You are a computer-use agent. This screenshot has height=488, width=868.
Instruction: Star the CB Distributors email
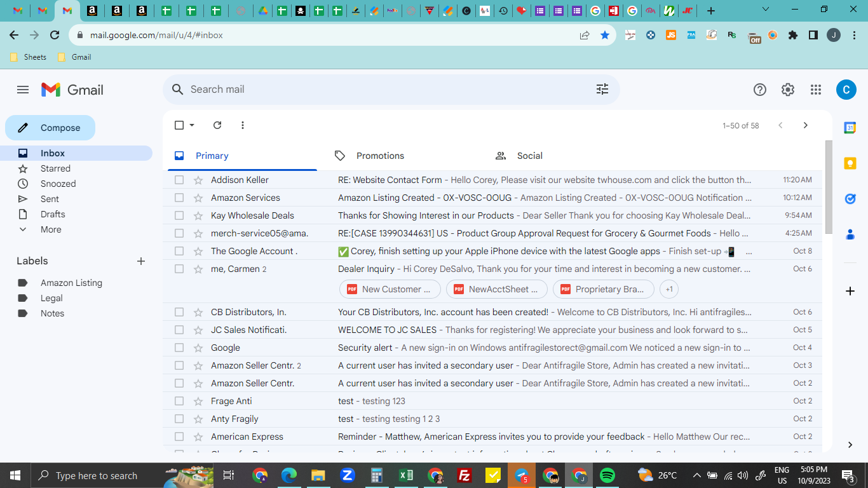pyautogui.click(x=198, y=312)
